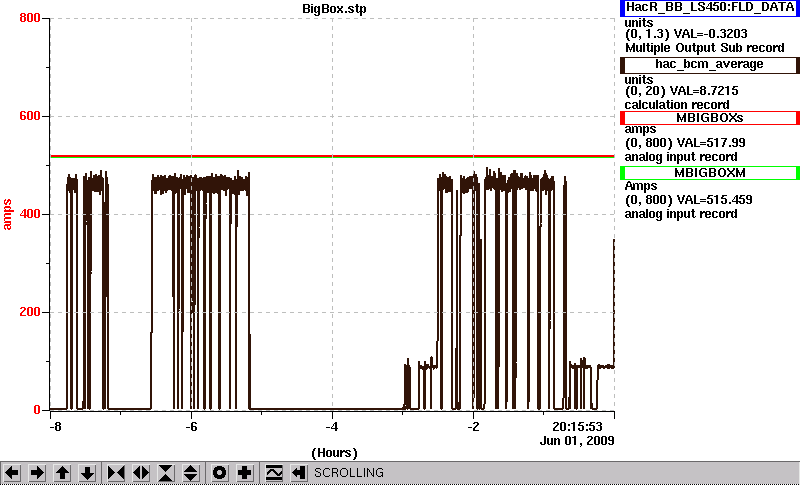This screenshot has height=485, width=800.
Task: Click the -2 label on time axis
Action: pyautogui.click(x=473, y=427)
